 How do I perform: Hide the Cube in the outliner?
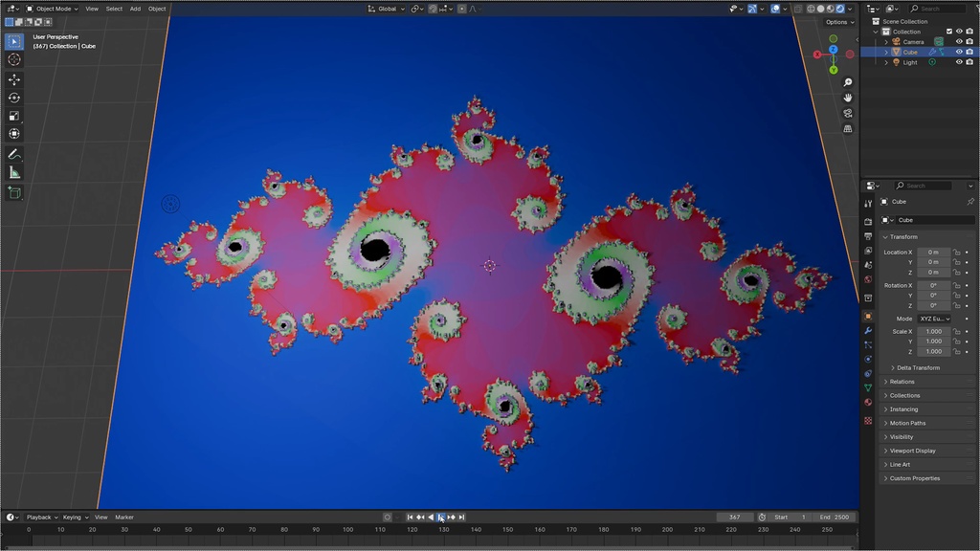click(x=959, y=52)
